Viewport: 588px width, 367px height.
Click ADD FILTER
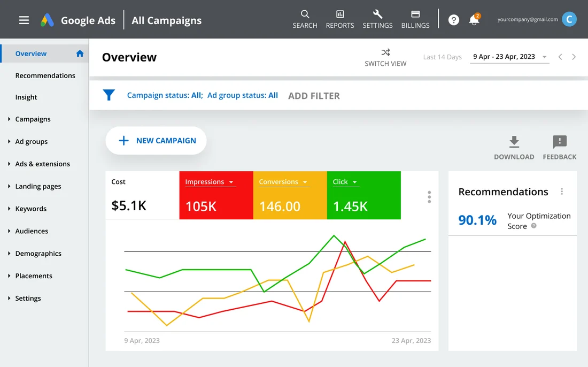(x=314, y=96)
